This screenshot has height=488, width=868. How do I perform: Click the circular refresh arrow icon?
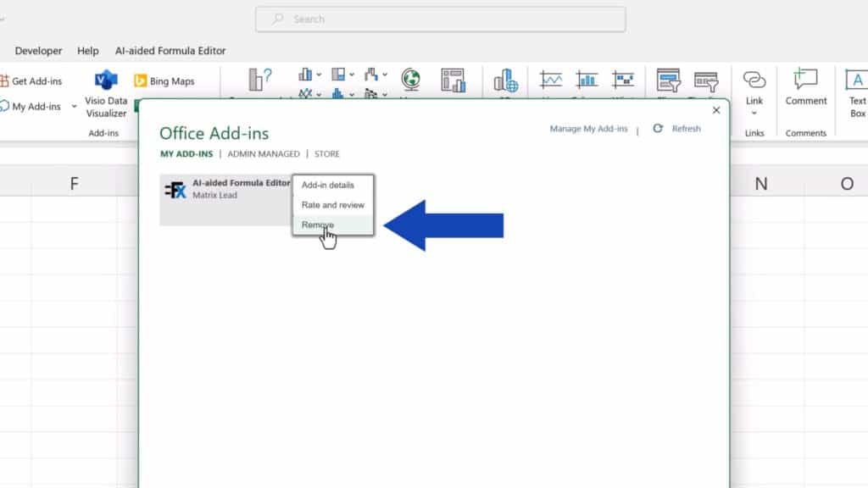tap(658, 129)
